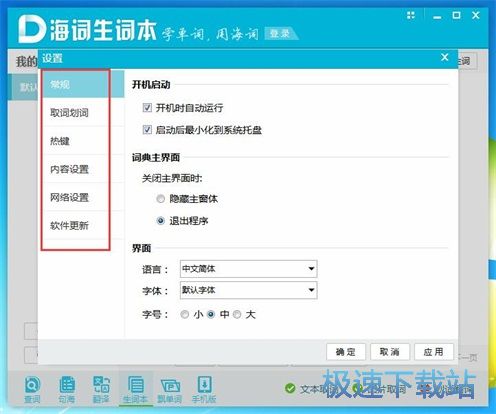Maximize the 海词生词本 main window
496x414 pixels.
(x=456, y=15)
